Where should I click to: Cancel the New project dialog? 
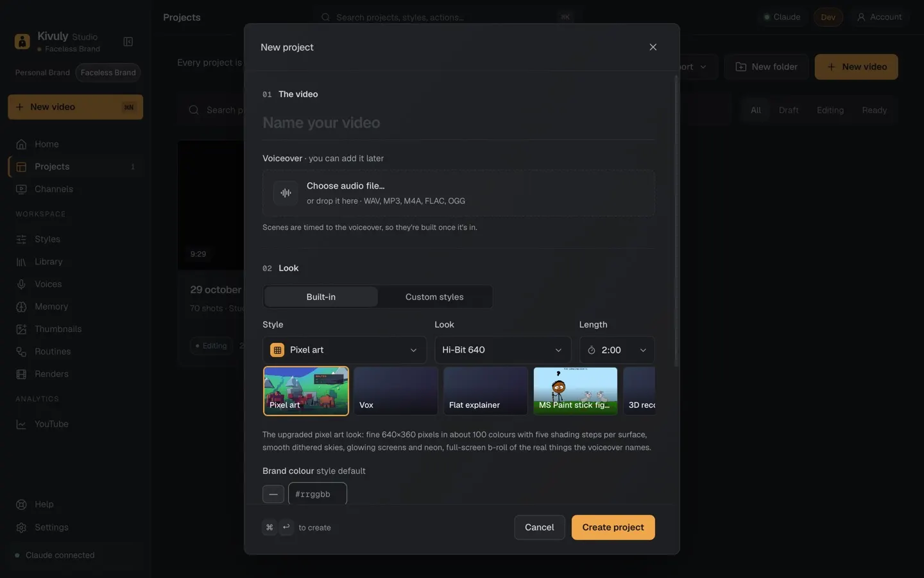click(540, 527)
